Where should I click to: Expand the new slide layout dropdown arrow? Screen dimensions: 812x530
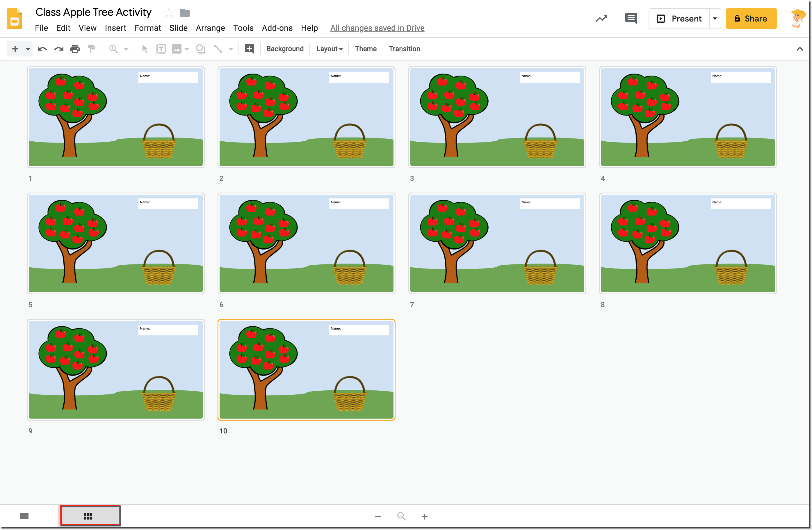(28, 49)
